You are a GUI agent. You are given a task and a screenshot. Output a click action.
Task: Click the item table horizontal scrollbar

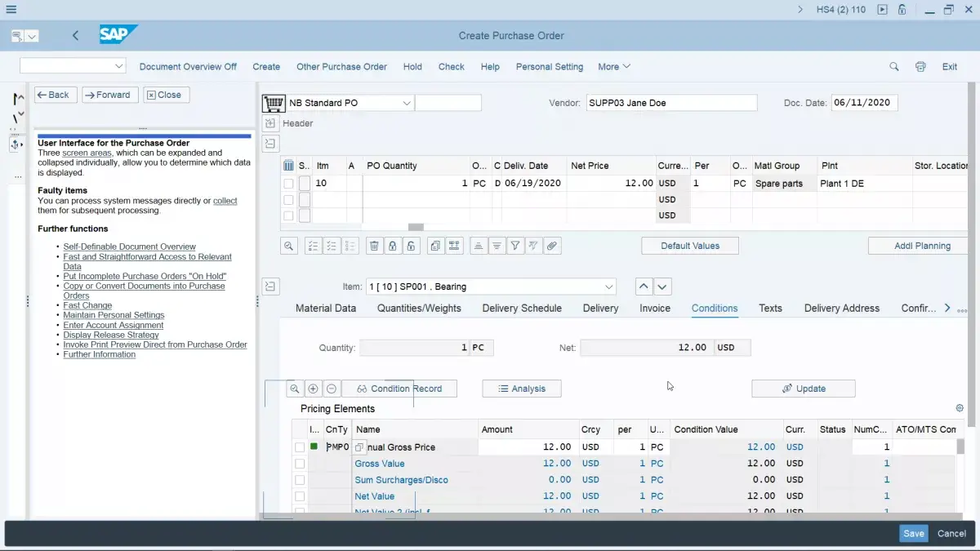click(x=416, y=227)
